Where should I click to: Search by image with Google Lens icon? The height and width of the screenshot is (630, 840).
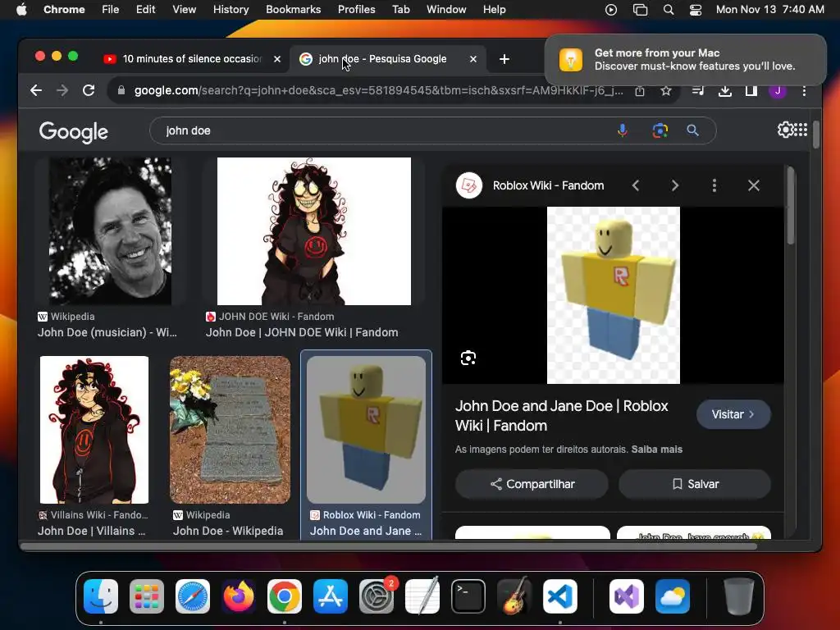[660, 130]
